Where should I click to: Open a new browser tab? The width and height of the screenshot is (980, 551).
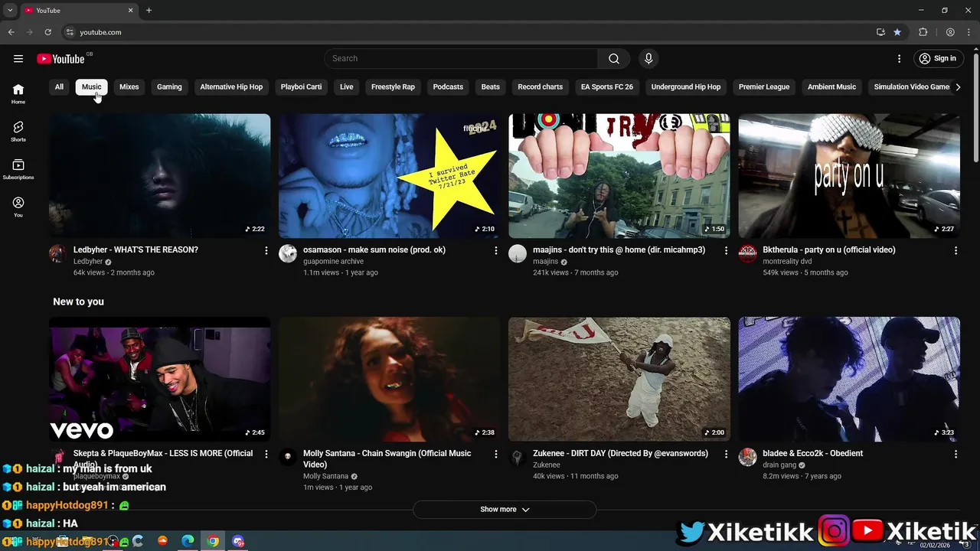pos(149,10)
